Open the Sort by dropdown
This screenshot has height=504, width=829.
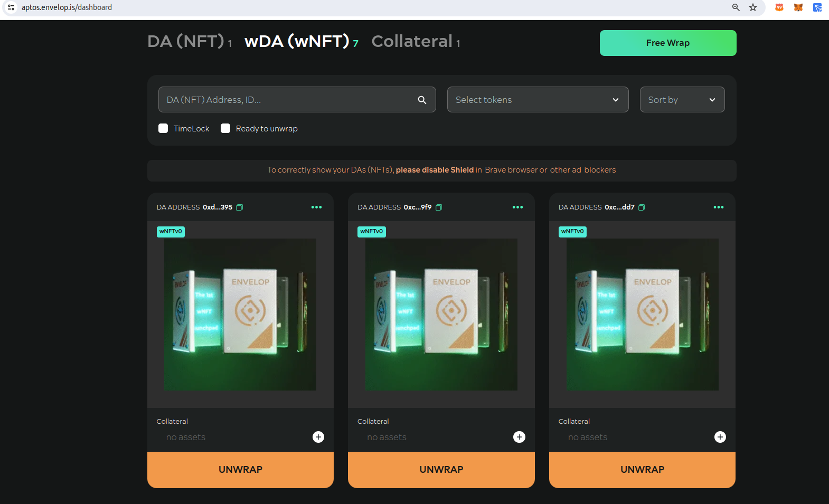682,100
